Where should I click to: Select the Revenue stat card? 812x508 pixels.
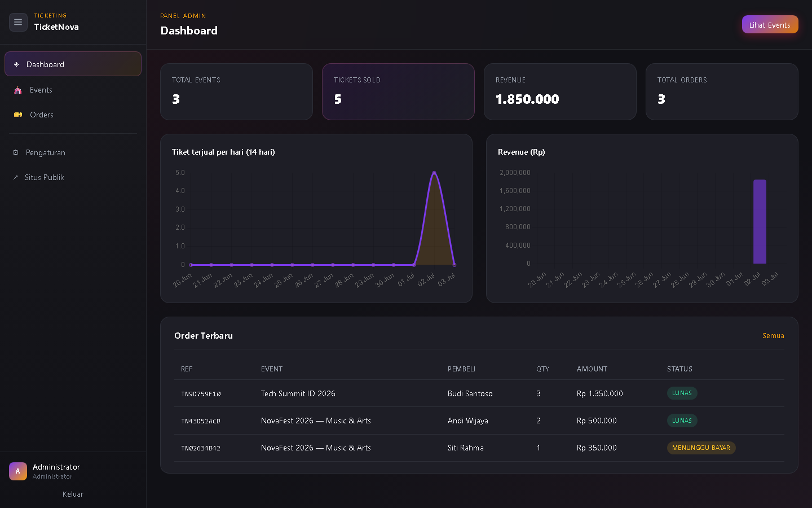click(x=560, y=91)
